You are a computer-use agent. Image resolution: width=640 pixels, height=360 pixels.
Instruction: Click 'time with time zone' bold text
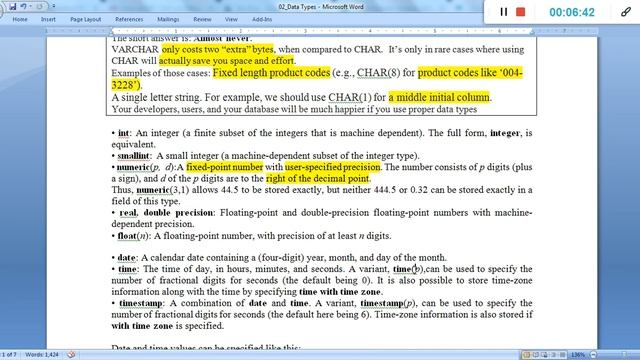(340, 292)
